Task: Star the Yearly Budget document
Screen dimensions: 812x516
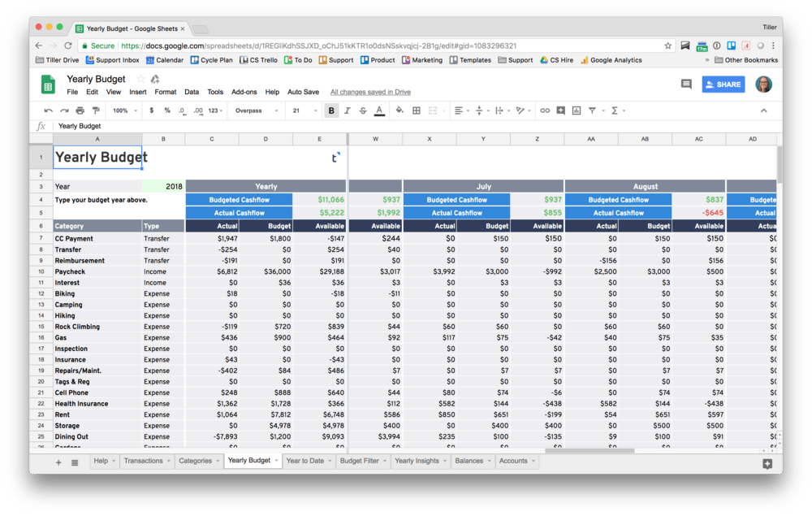Action: click(x=140, y=79)
